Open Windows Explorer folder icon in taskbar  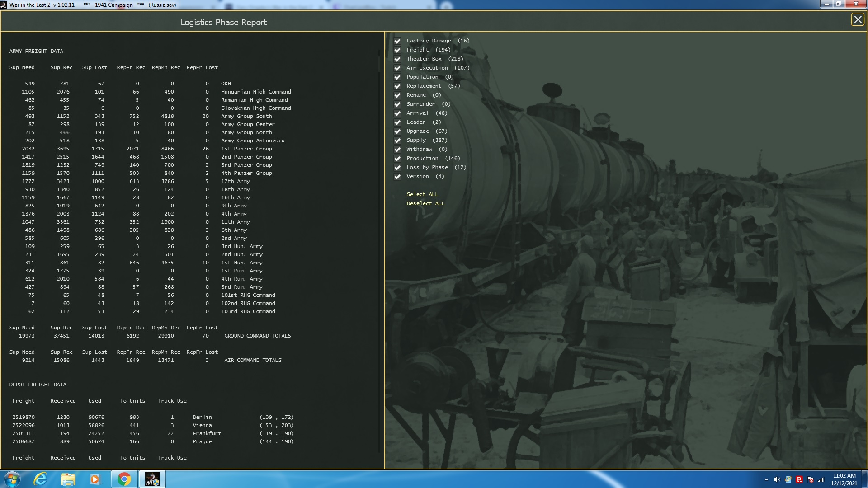tap(68, 479)
